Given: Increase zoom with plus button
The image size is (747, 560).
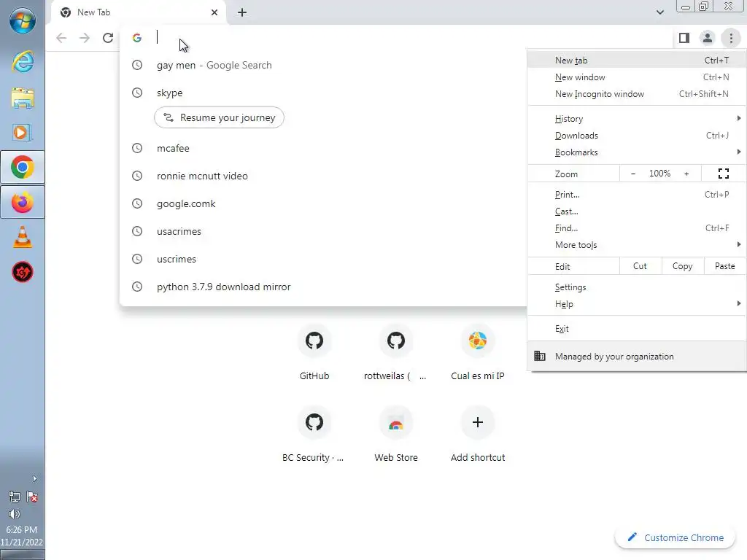Looking at the screenshot, I should (686, 174).
